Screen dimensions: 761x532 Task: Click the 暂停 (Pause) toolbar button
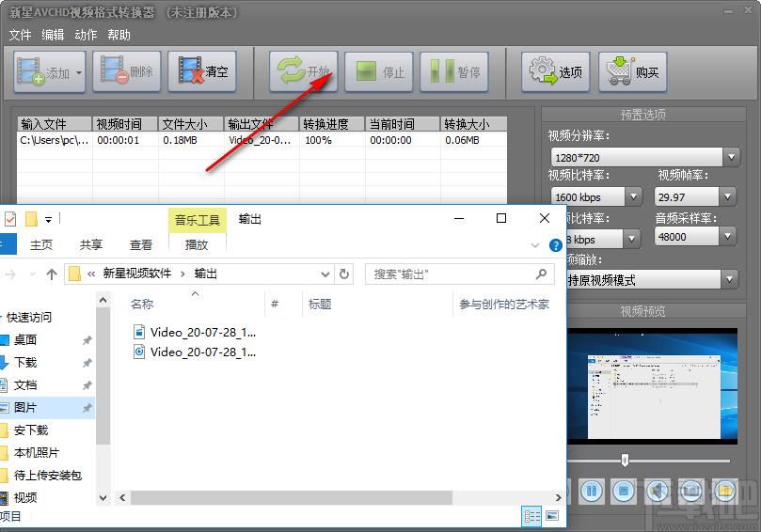tap(453, 71)
